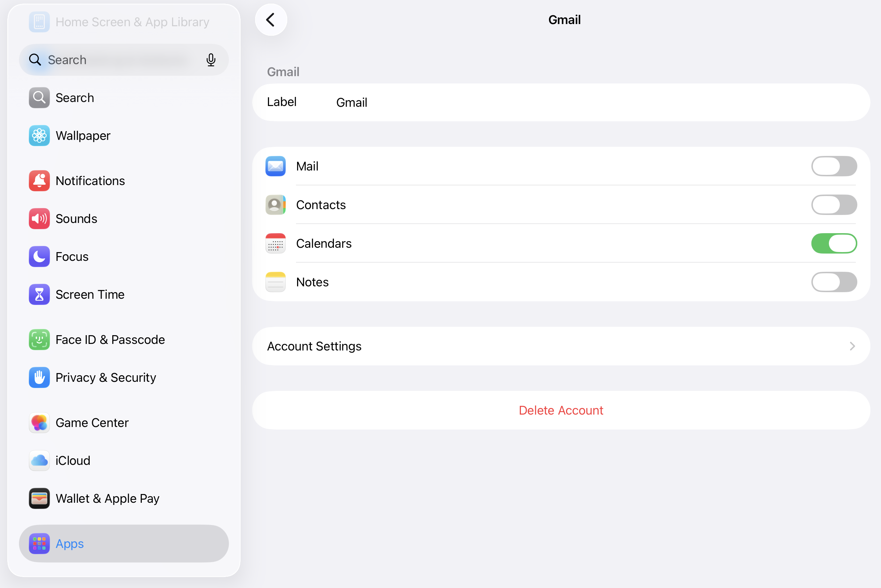881x588 pixels.
Task: Click the Gmail page title
Action: point(565,20)
